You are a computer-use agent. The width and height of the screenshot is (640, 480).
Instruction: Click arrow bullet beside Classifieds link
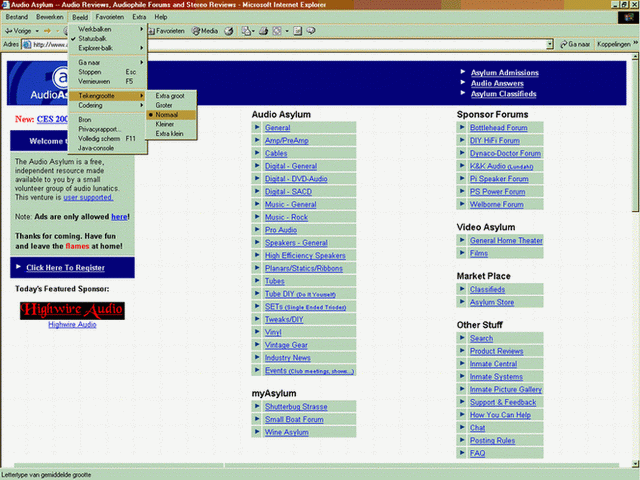pyautogui.click(x=462, y=289)
